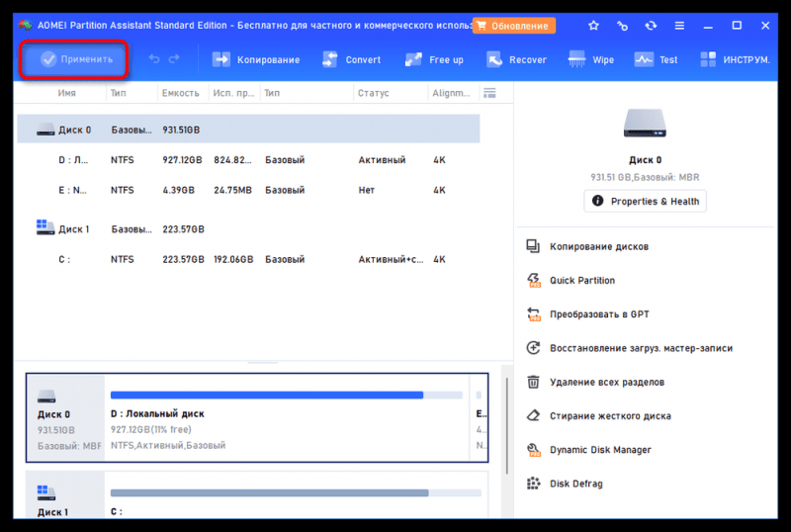Click the Диск 1 icon in disk map
Viewport: 791px width, 532px height.
coord(46,492)
